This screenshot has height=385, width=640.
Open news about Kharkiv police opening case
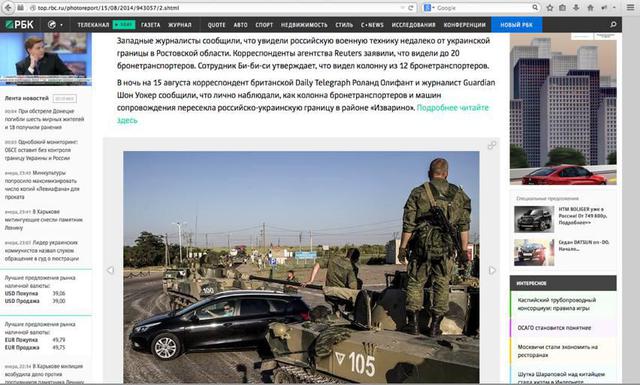[x=44, y=374]
